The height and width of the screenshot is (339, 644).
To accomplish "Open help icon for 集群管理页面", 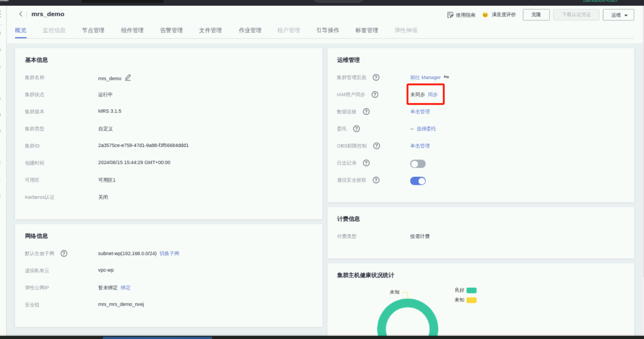I will 376,77.
